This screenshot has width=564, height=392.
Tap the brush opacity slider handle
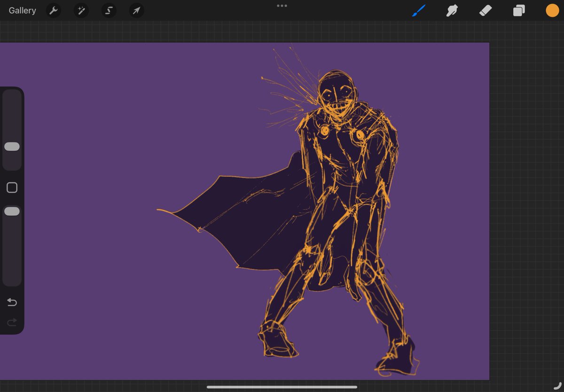click(12, 212)
